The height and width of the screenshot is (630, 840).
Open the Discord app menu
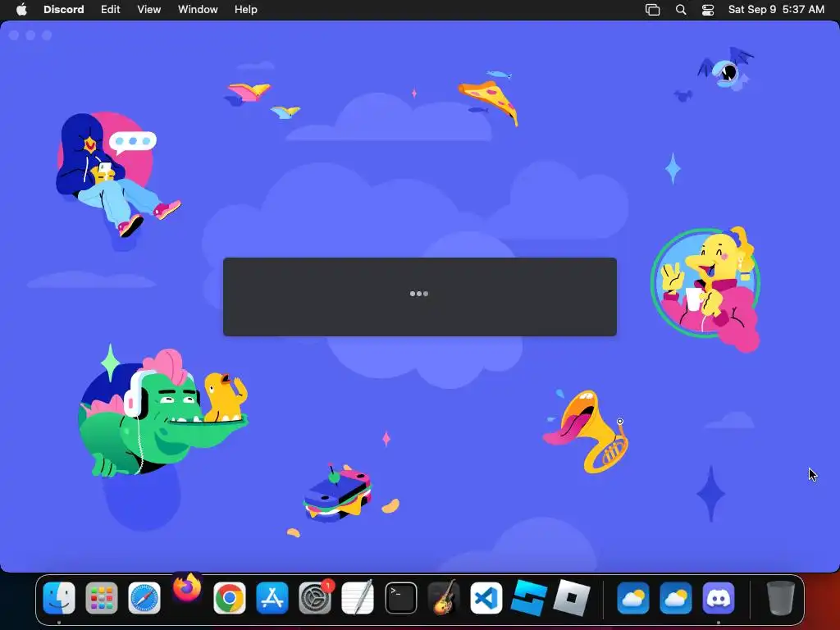click(64, 10)
